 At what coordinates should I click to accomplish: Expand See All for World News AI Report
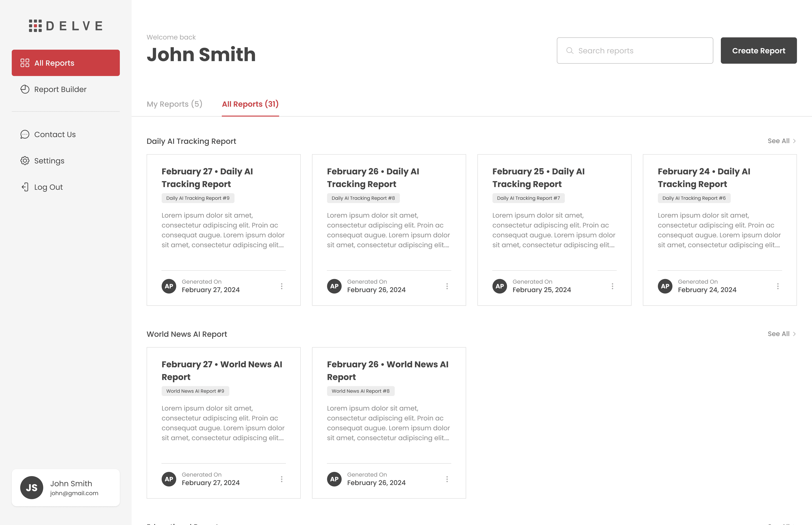pos(781,334)
